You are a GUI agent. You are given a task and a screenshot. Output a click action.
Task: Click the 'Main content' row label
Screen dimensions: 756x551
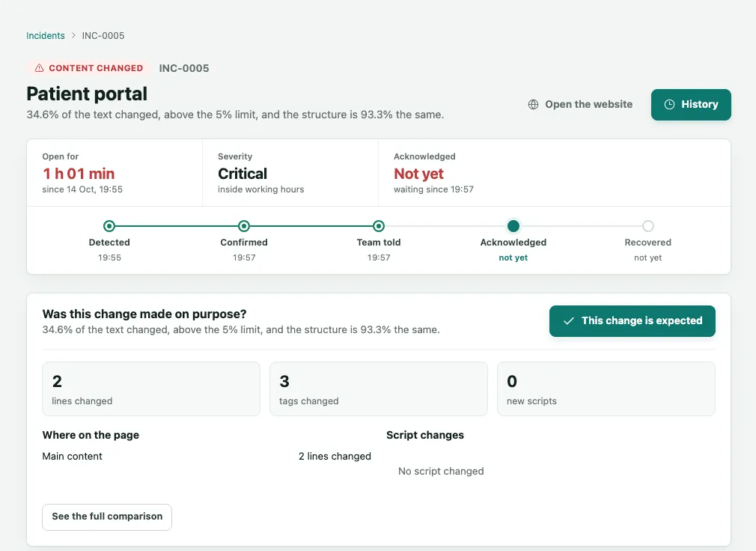point(73,457)
